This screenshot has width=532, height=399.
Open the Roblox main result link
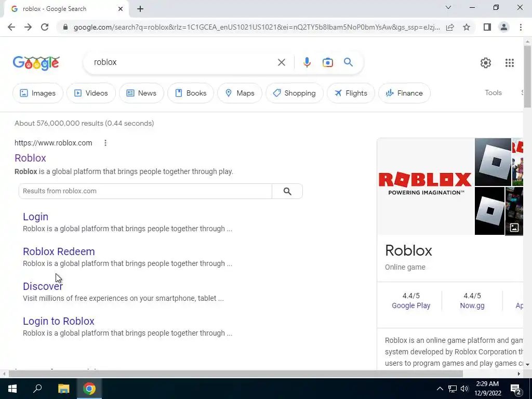coord(30,158)
